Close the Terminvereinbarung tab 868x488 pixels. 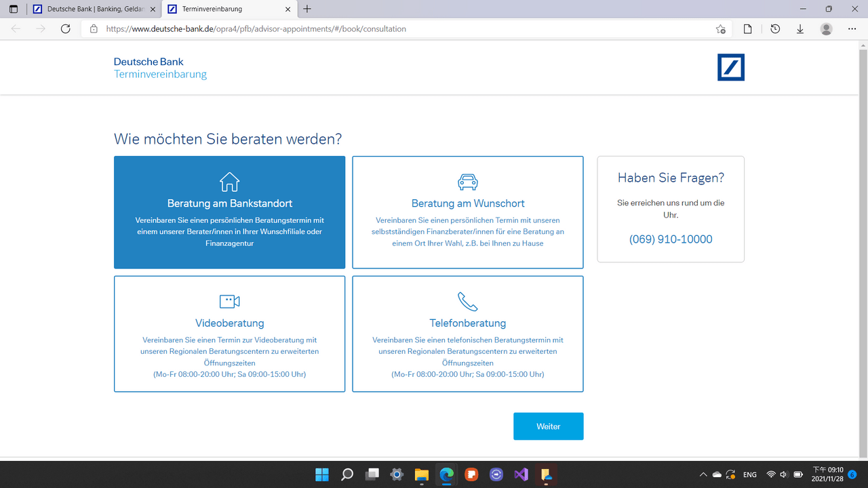click(288, 9)
